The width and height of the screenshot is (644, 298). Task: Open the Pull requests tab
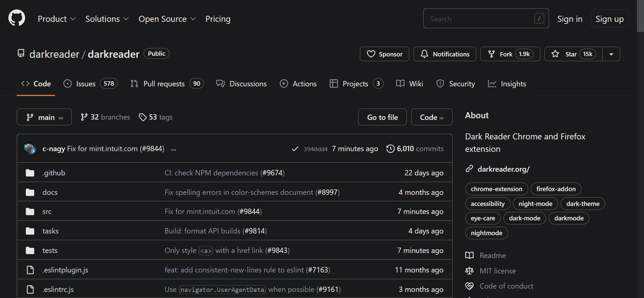[167, 84]
